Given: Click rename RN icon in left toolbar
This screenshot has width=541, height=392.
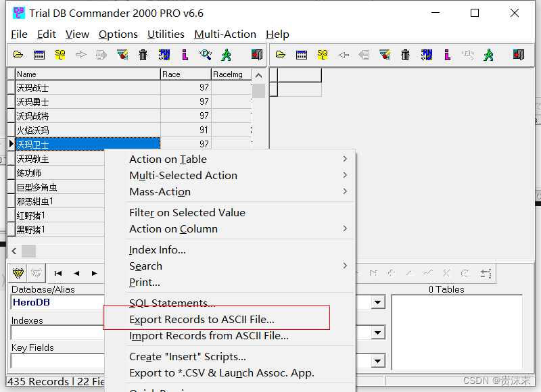Looking at the screenshot, I should (164, 55).
